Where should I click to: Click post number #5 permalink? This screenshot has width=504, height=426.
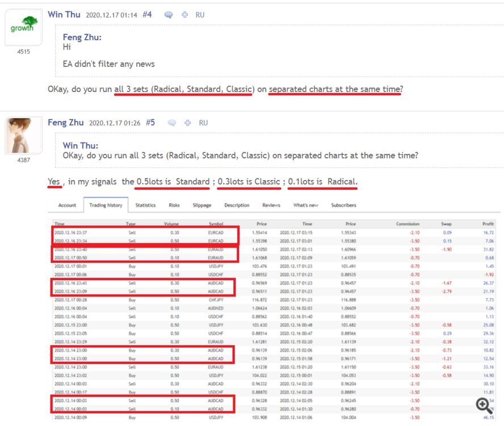pos(150,123)
